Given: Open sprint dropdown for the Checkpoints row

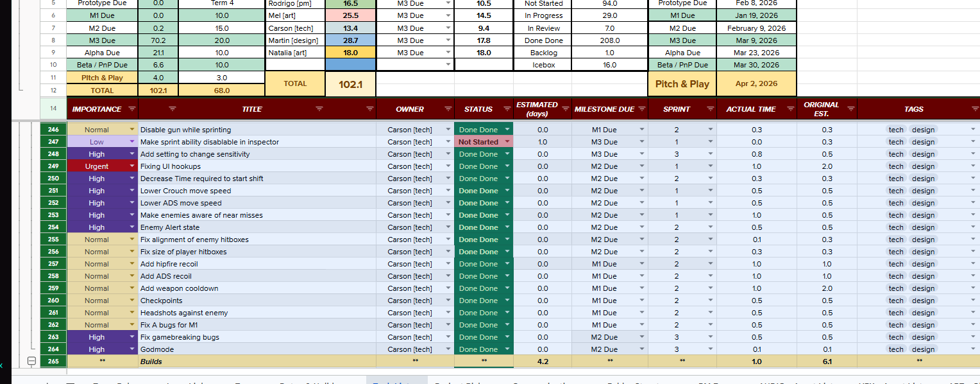Looking at the screenshot, I should tap(710, 301).
